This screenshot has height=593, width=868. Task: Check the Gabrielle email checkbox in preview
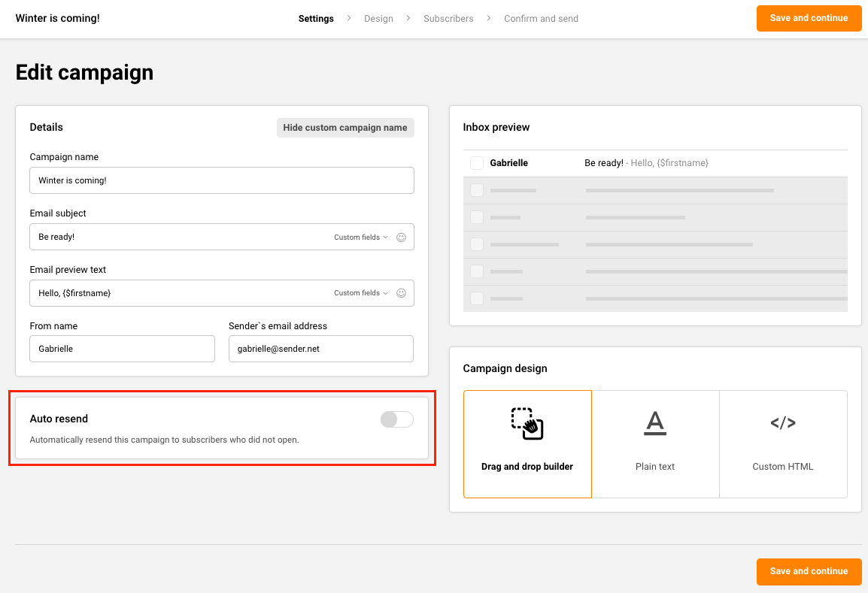coord(477,163)
